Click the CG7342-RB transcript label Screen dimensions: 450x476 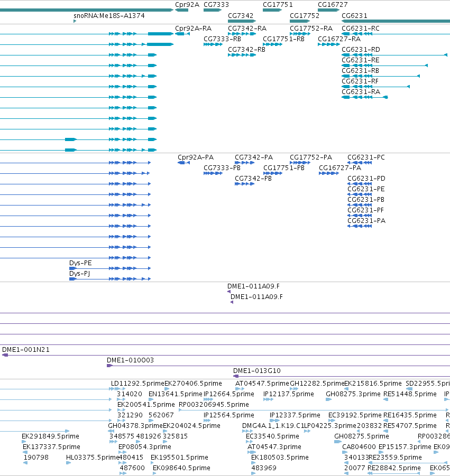tap(247, 49)
